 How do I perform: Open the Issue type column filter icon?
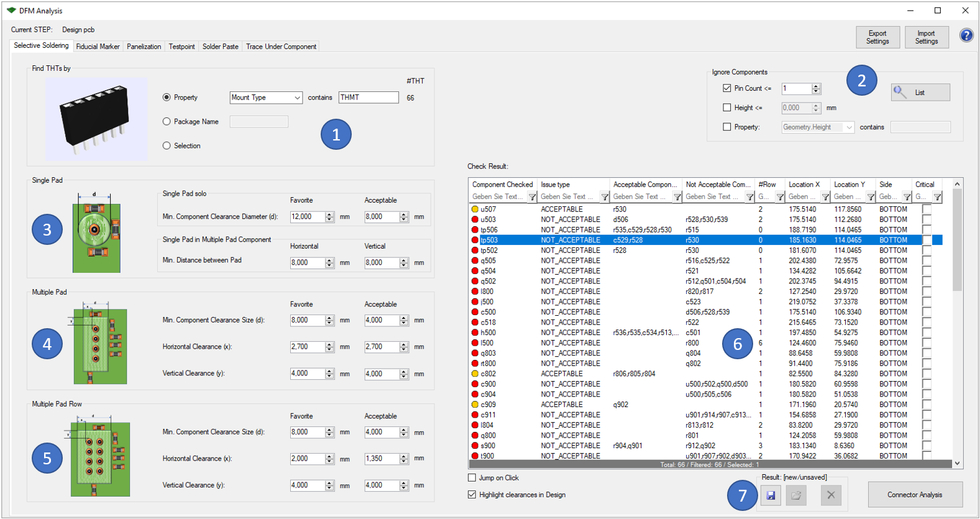[x=605, y=197]
